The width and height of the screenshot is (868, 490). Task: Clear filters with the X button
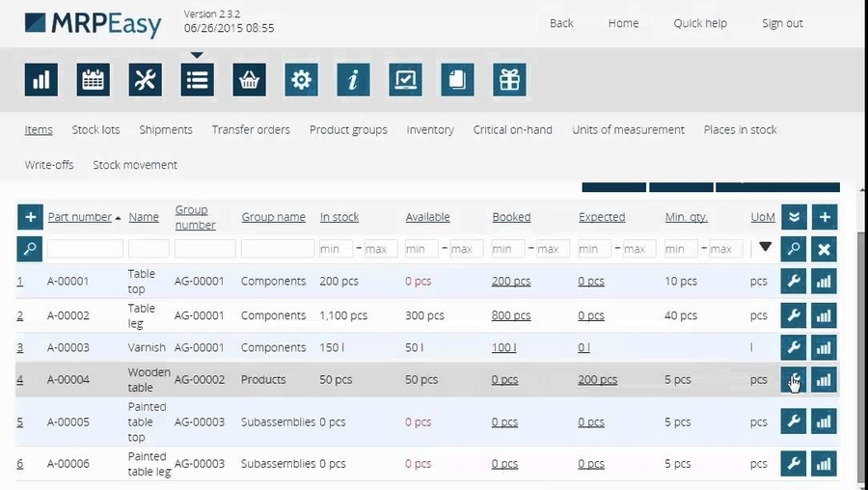824,249
